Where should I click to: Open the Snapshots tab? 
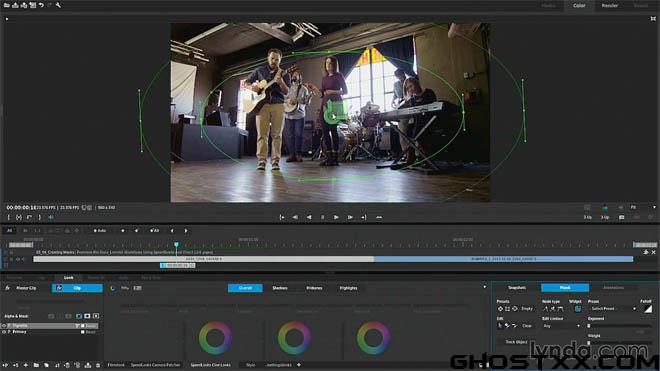[x=517, y=288]
